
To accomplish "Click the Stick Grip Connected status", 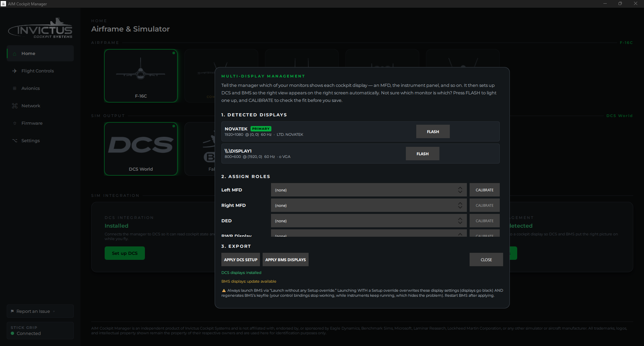I will pos(40,331).
